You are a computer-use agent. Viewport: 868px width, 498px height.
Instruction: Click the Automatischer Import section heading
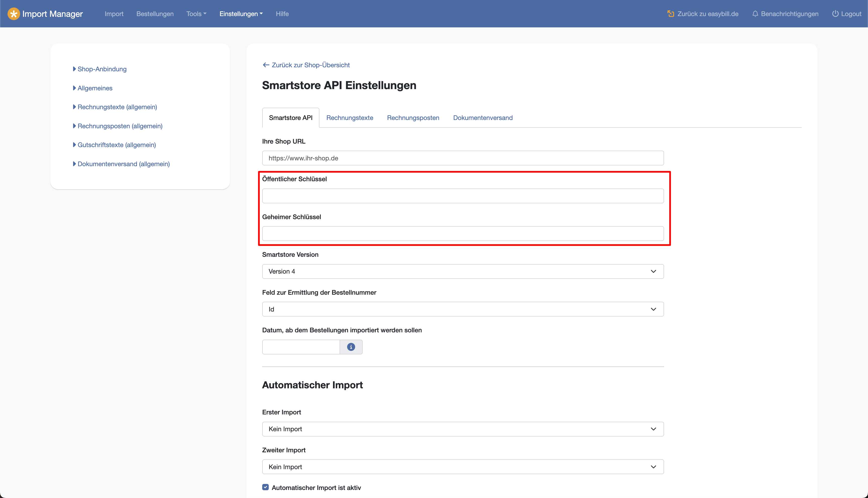tap(312, 385)
